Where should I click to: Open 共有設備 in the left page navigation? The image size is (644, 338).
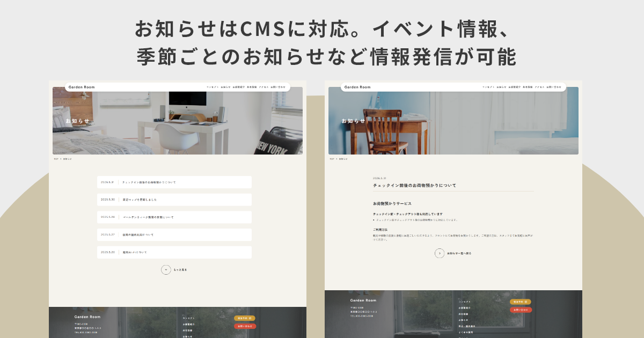tap(252, 87)
